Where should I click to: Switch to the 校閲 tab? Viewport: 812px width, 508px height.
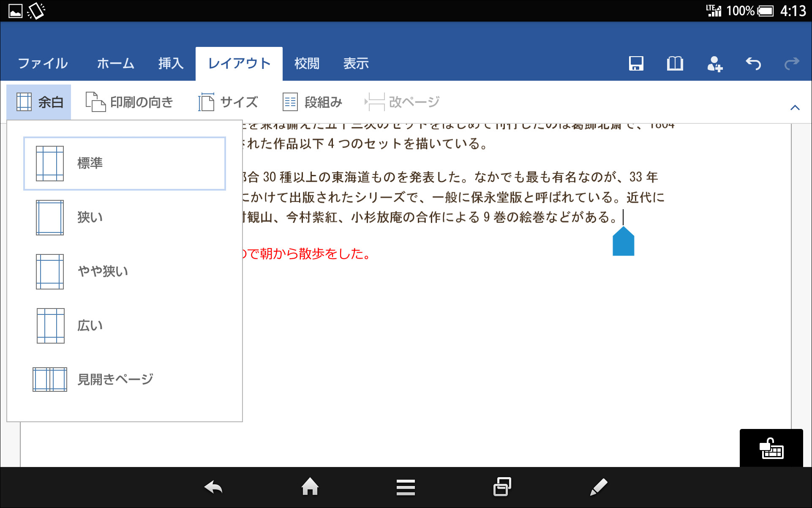tap(307, 63)
